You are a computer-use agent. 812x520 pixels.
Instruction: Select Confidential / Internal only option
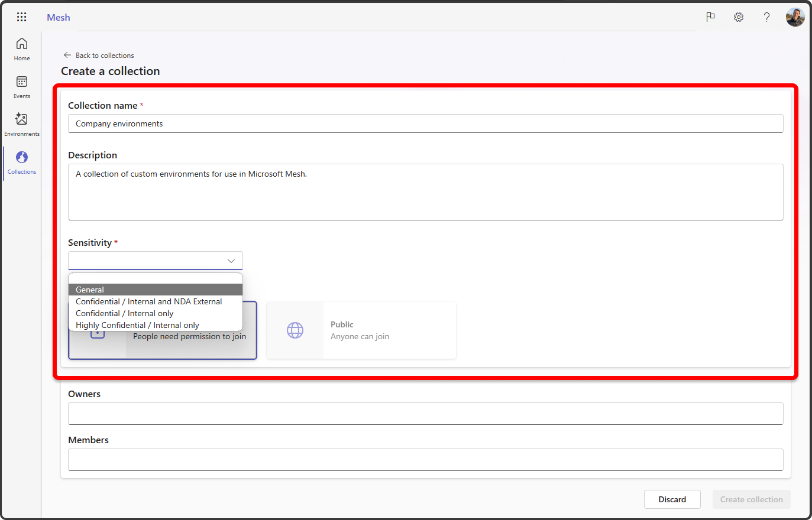124,313
